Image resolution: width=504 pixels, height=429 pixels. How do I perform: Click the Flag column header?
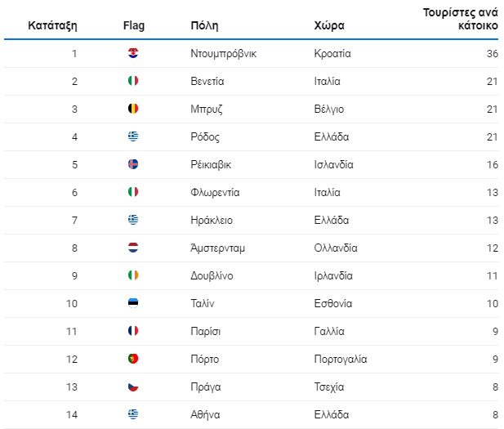[134, 25]
